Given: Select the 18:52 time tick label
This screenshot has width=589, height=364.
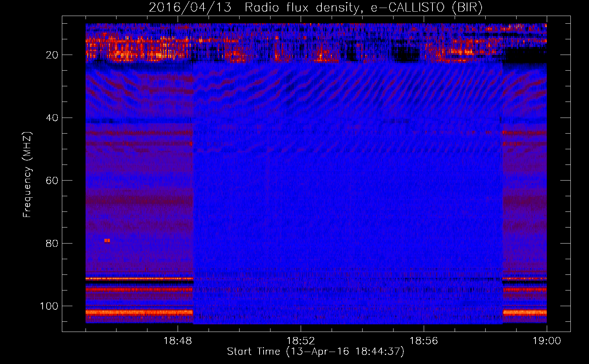Looking at the screenshot, I should tap(301, 341).
